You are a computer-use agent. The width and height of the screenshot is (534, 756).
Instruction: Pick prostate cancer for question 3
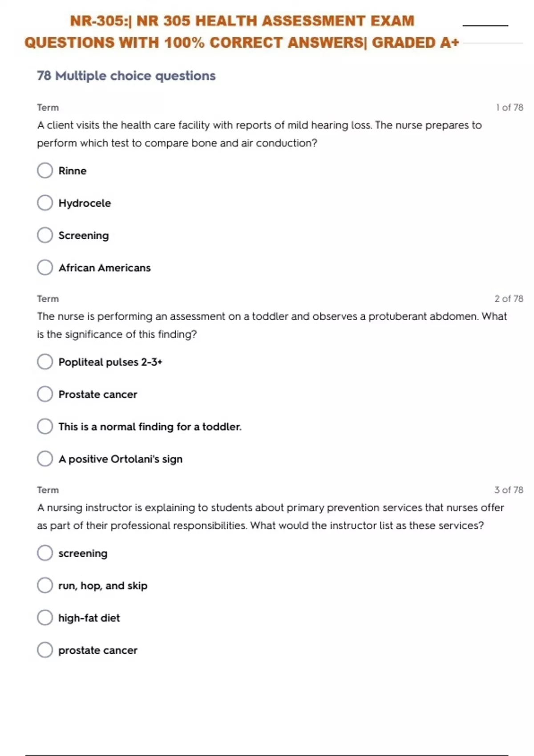pyautogui.click(x=45, y=650)
